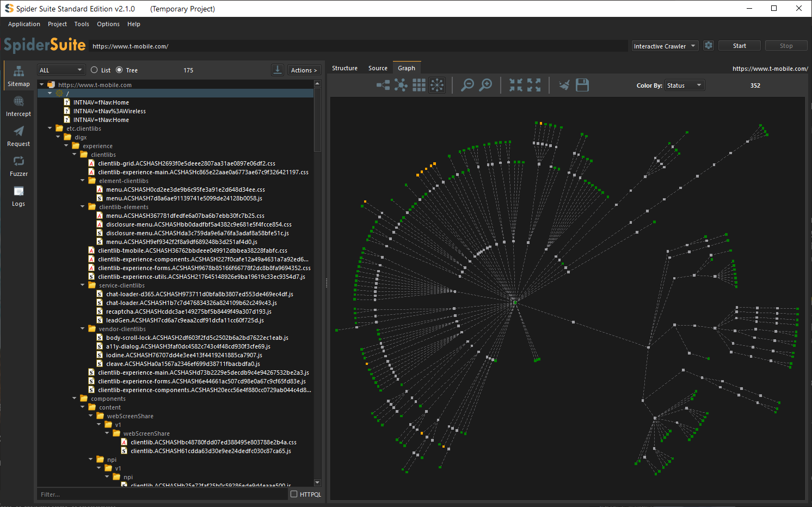Click sitemap scrollbar down arrow

317,482
